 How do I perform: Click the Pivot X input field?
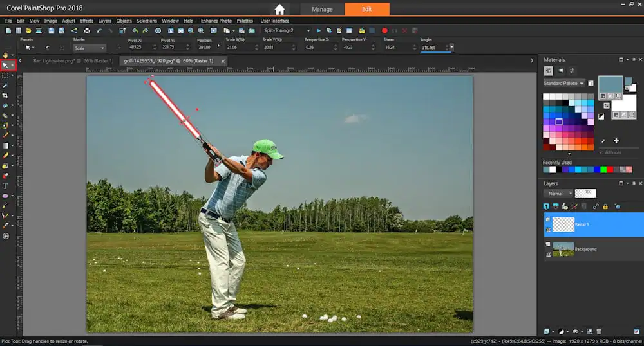pos(135,47)
